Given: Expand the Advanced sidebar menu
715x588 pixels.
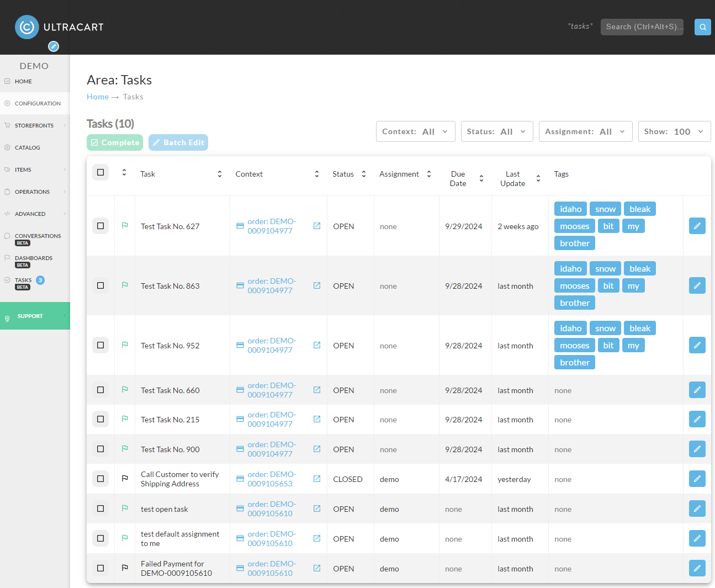Looking at the screenshot, I should [x=35, y=214].
